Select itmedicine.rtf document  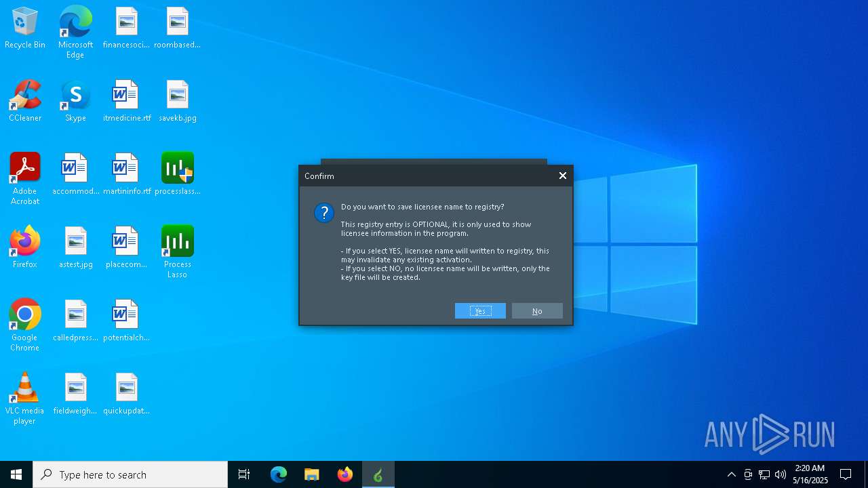pyautogui.click(x=126, y=102)
